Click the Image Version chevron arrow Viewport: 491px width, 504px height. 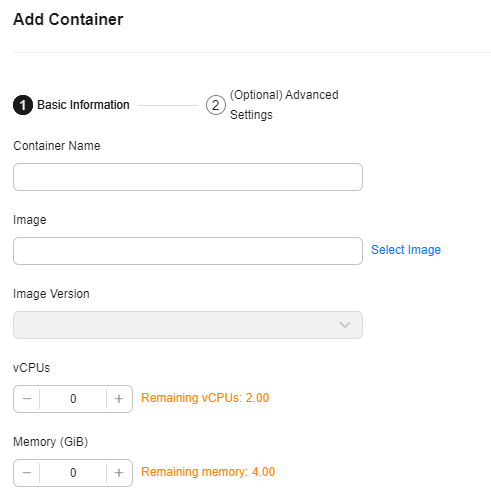pos(345,325)
